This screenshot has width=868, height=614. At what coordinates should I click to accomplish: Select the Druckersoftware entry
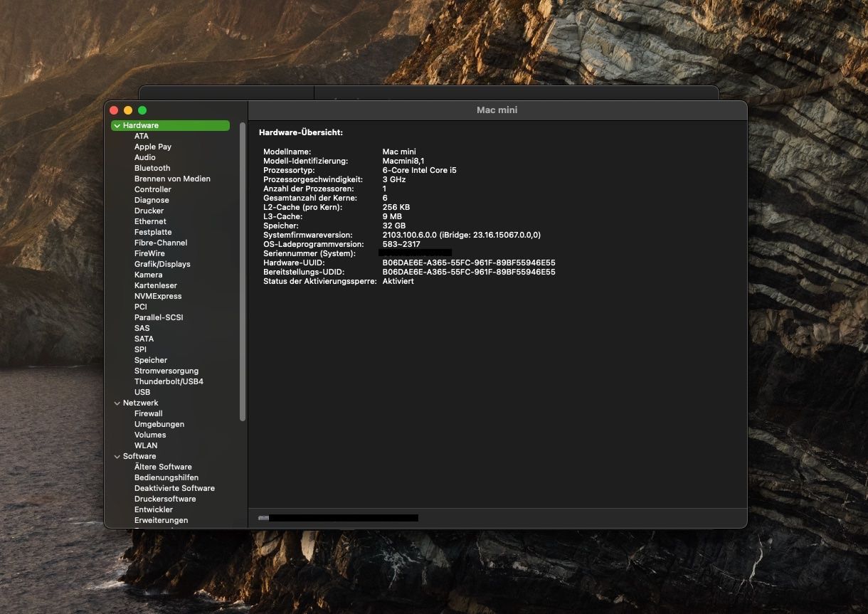165,499
